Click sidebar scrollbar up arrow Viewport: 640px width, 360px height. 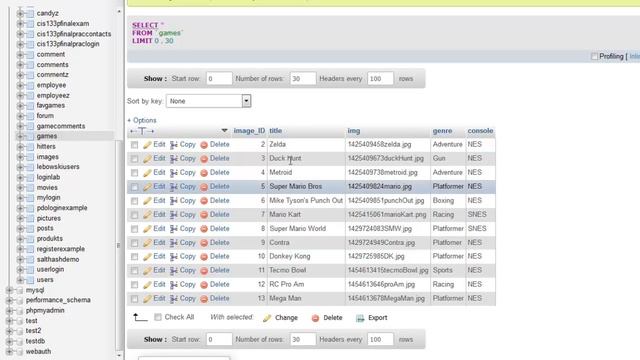[119, 11]
